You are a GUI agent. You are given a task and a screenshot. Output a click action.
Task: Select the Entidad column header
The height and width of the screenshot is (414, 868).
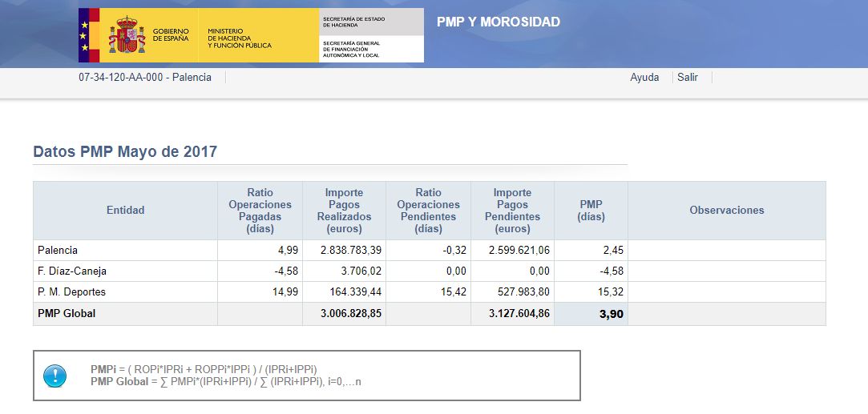click(x=125, y=211)
